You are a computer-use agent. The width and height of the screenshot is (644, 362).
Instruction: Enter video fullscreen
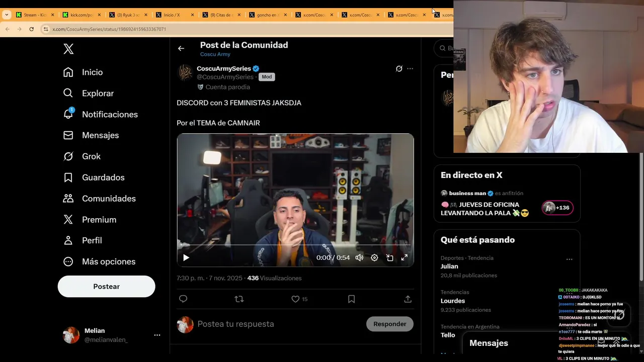[x=404, y=257]
